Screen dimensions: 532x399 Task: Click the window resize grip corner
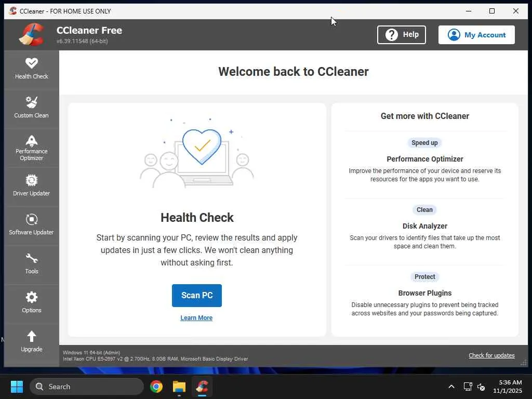523,362
